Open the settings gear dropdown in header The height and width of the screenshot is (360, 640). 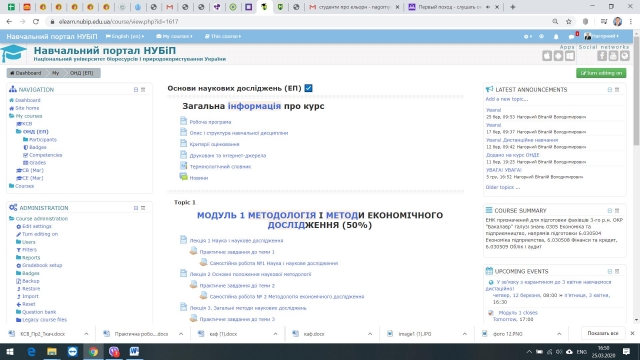pyautogui.click(x=527, y=36)
